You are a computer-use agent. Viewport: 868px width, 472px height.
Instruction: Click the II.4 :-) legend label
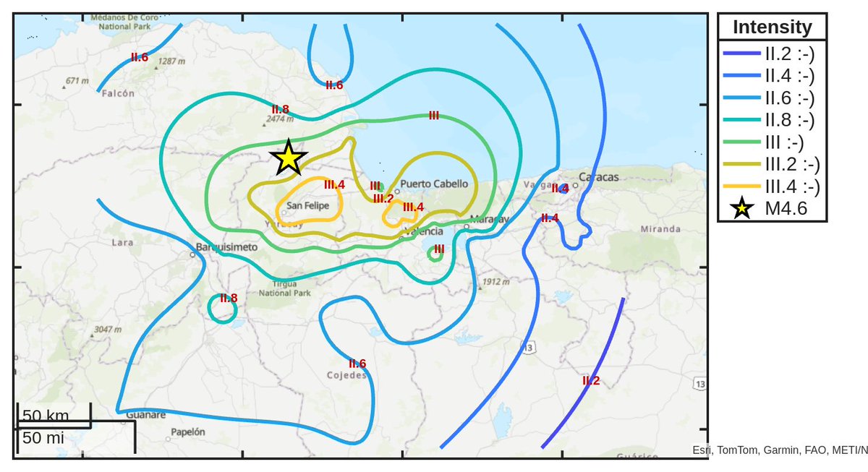(x=790, y=75)
